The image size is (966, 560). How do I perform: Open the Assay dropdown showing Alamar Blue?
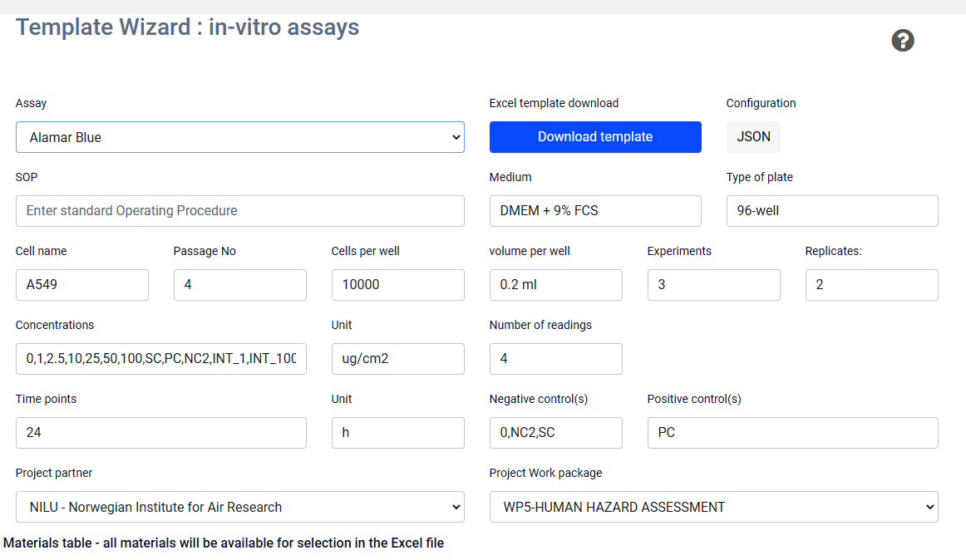(x=239, y=137)
